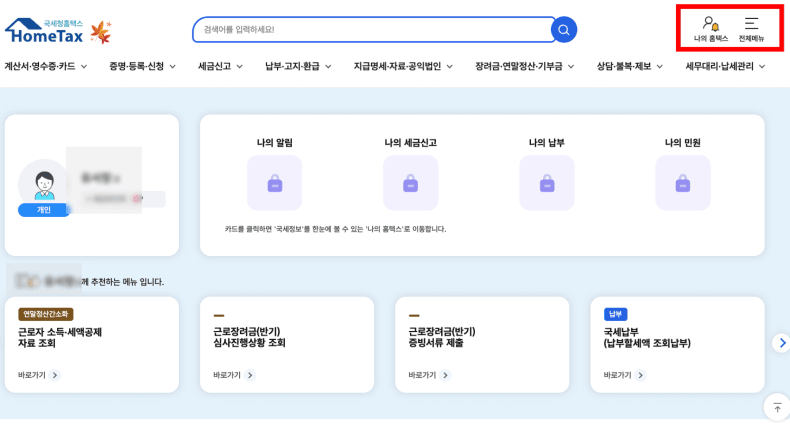Open the 나의 민원 lock card
Image resolution: width=790 pixels, height=427 pixels.
[683, 183]
